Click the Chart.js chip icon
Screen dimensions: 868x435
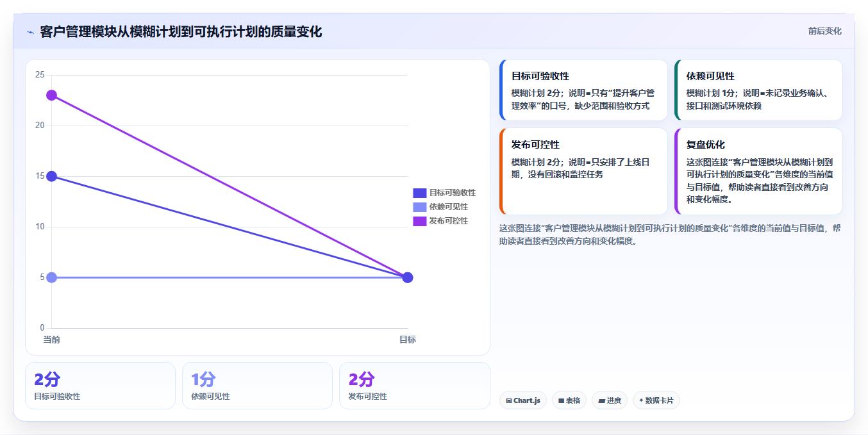[x=508, y=401]
